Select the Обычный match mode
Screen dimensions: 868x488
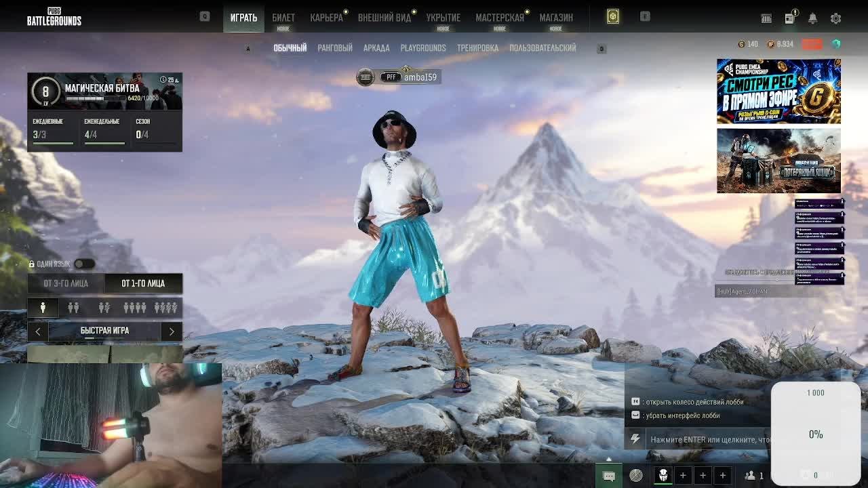coord(290,48)
